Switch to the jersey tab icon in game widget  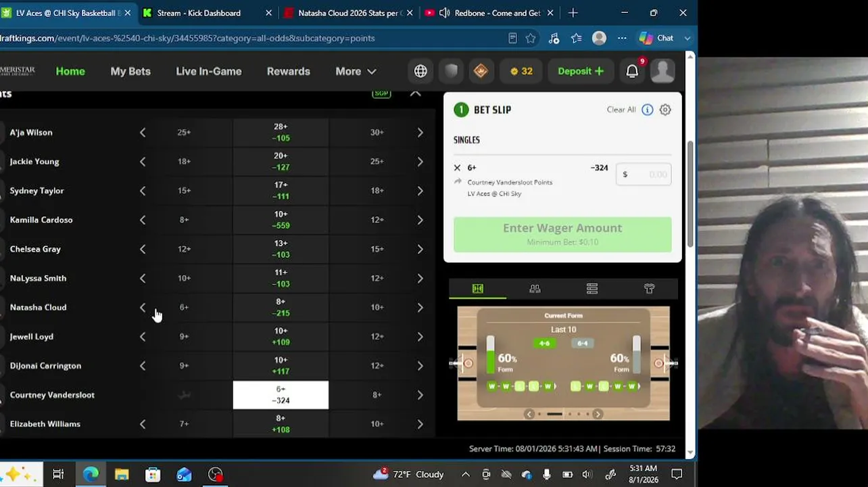coord(649,289)
